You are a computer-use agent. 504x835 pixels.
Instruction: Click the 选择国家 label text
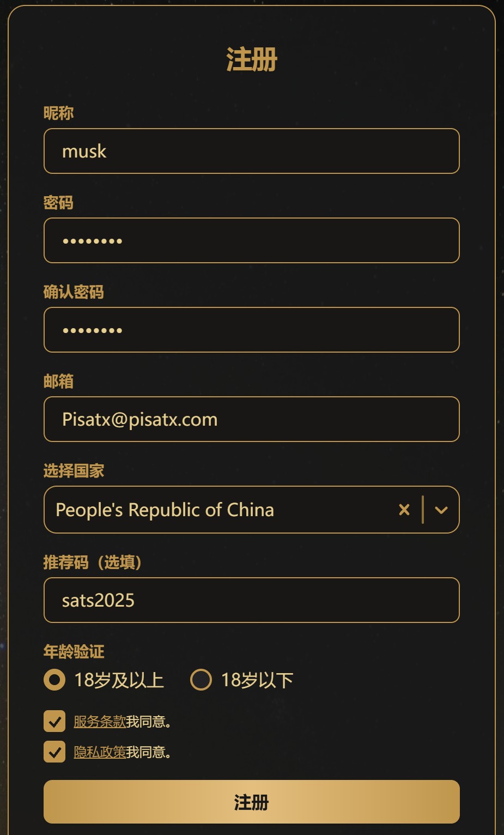click(74, 471)
